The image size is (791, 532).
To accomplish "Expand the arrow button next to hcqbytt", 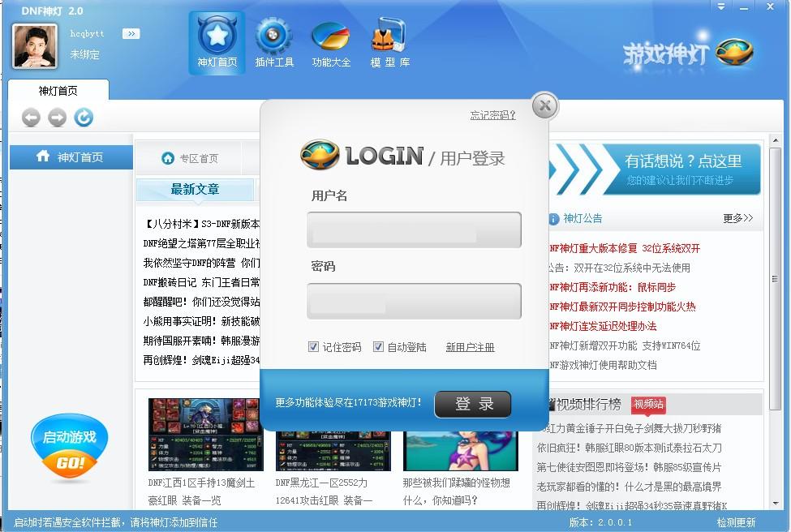I will click(x=131, y=34).
